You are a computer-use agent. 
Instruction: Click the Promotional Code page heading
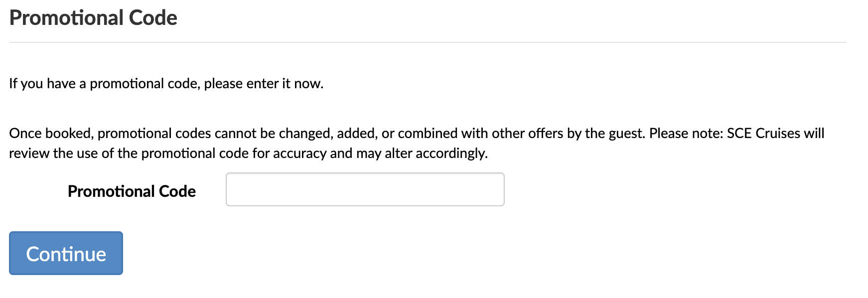(x=93, y=18)
